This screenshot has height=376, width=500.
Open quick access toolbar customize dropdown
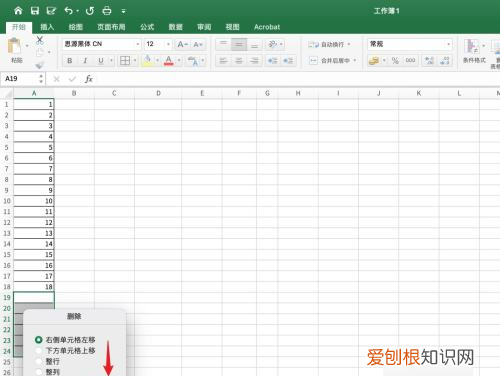(123, 11)
